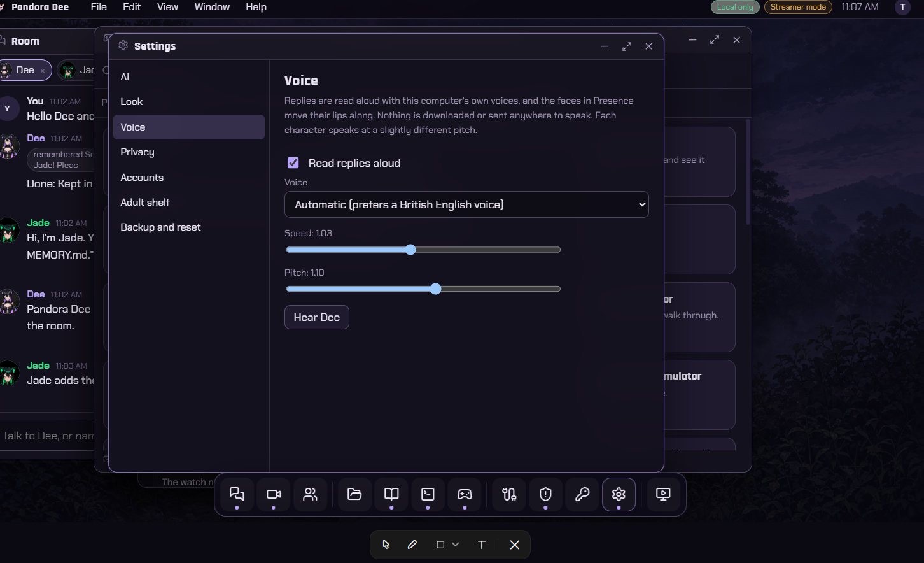Click the T user avatar

pos(902,7)
